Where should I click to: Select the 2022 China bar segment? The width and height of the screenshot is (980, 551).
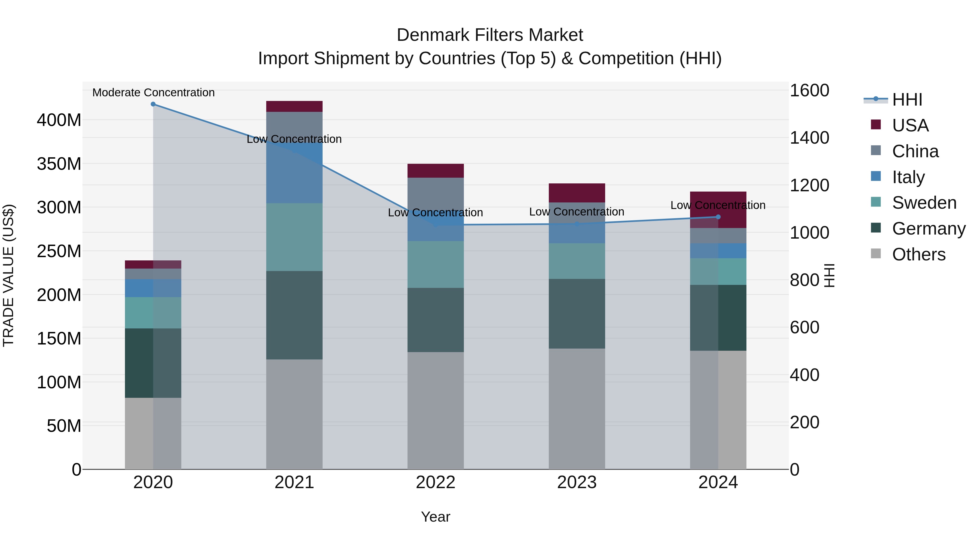436,194
